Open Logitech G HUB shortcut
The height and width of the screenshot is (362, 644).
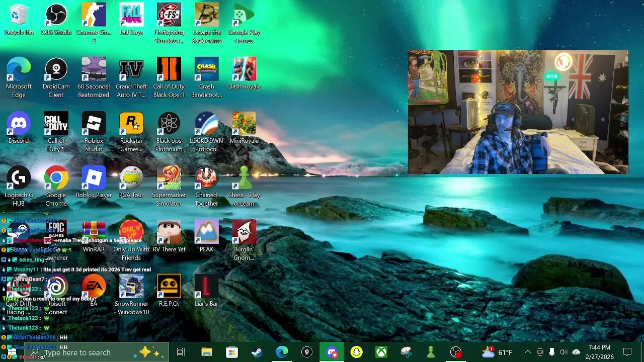point(19,187)
